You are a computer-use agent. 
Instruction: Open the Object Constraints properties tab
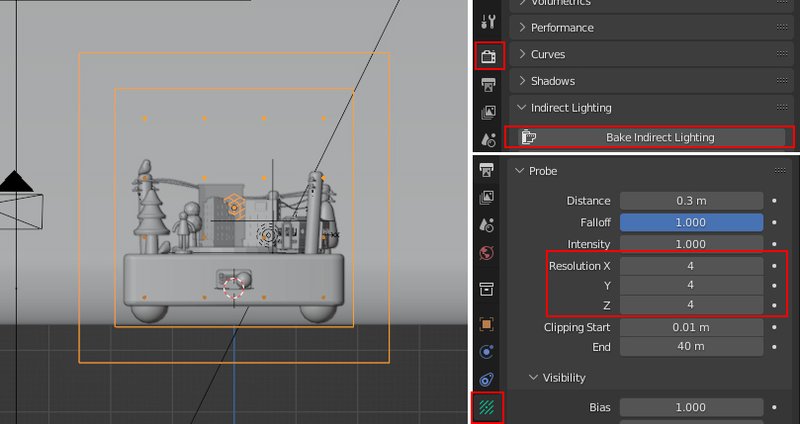(487, 380)
